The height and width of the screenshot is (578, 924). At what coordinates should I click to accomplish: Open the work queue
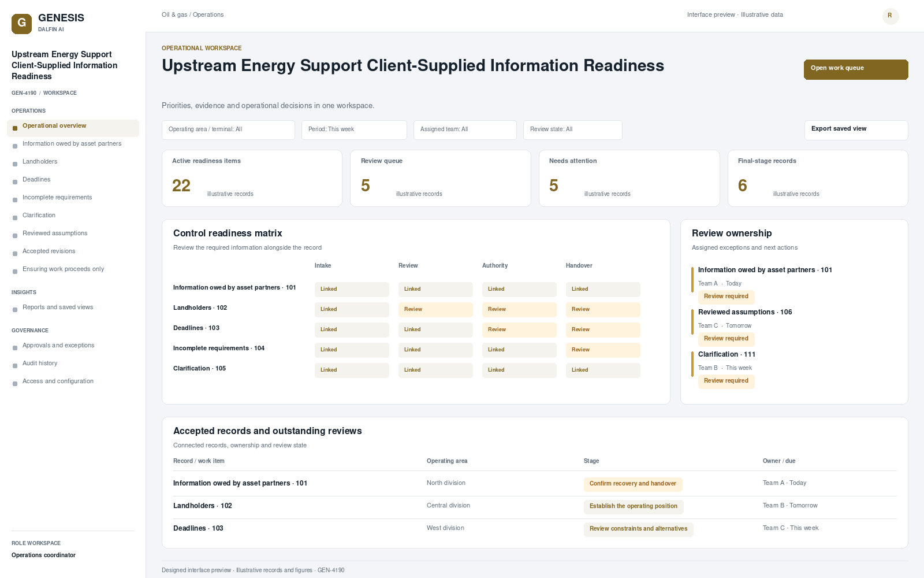856,69
